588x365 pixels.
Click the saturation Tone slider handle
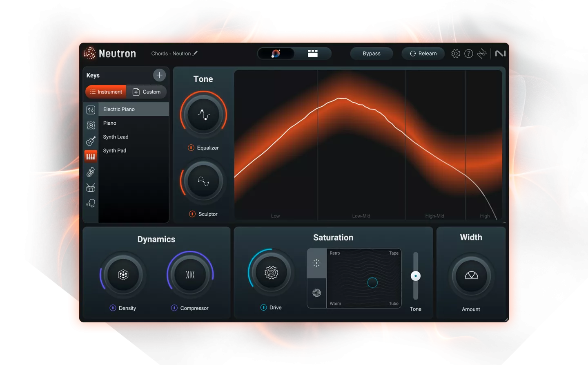coord(415,276)
